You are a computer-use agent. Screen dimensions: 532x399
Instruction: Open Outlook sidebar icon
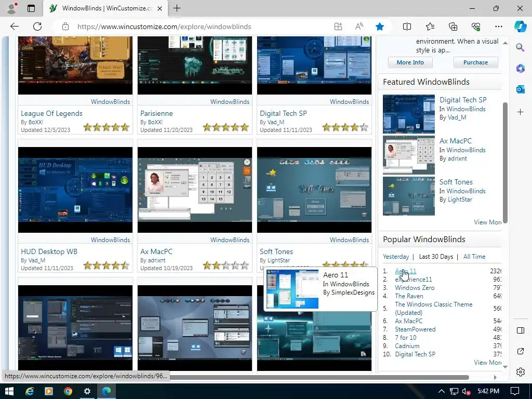[520, 89]
